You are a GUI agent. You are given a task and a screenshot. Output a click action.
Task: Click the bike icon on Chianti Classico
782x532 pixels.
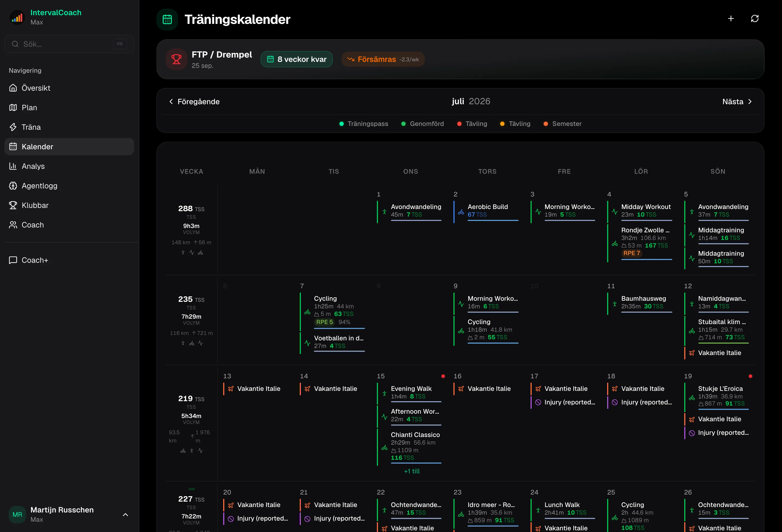(x=384, y=448)
